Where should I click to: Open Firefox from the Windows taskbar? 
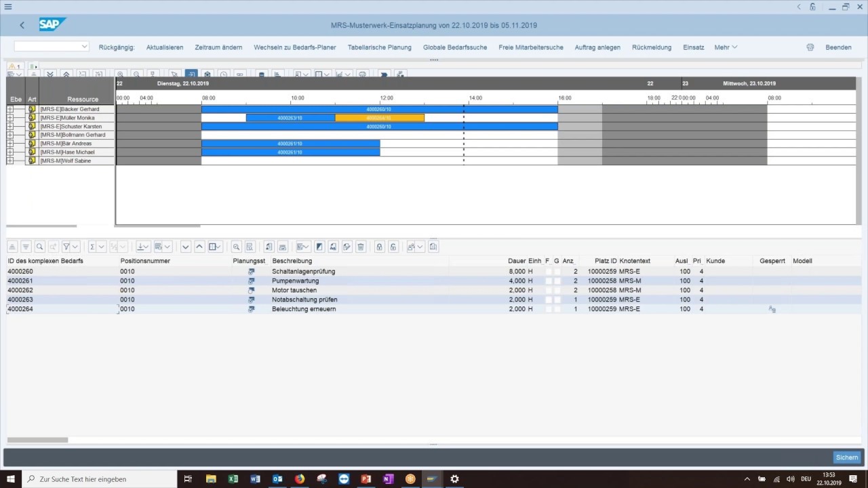pyautogui.click(x=300, y=479)
